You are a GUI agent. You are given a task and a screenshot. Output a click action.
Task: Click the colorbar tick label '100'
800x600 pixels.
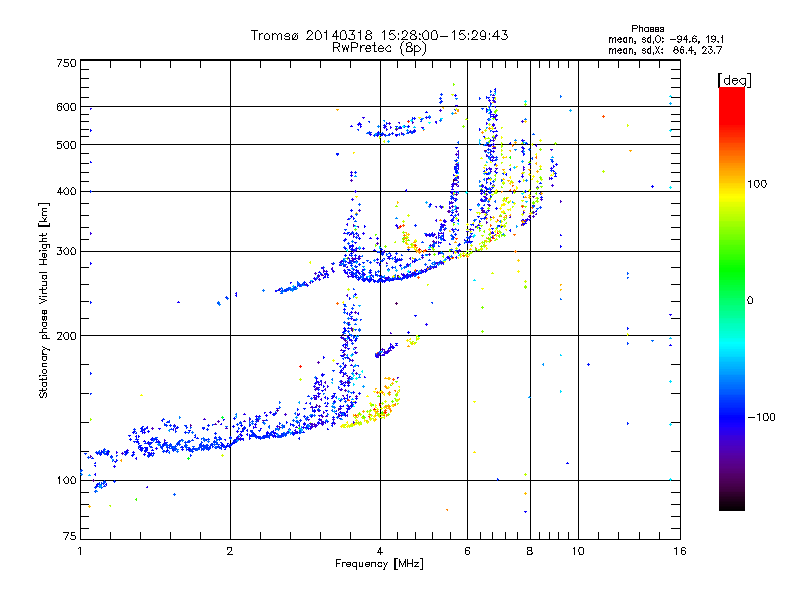click(x=757, y=184)
